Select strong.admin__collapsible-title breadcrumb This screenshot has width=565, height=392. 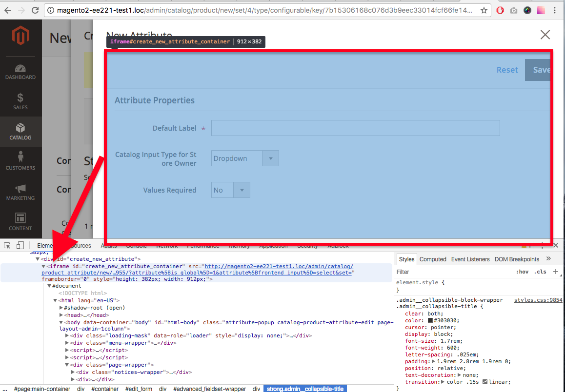pyautogui.click(x=305, y=389)
